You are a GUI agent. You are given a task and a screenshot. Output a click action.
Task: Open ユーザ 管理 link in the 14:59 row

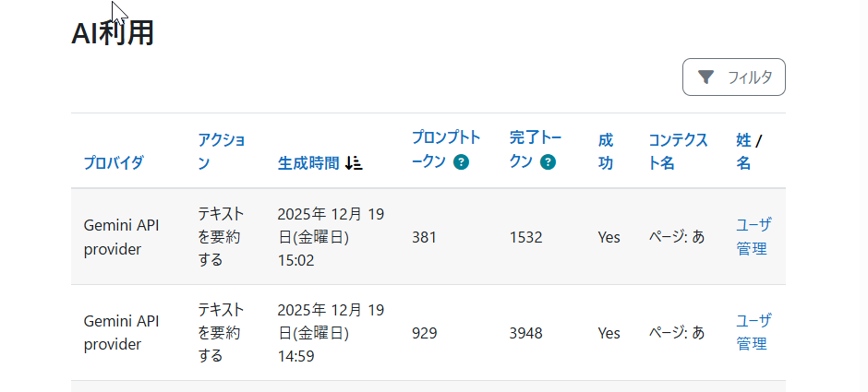753,332
